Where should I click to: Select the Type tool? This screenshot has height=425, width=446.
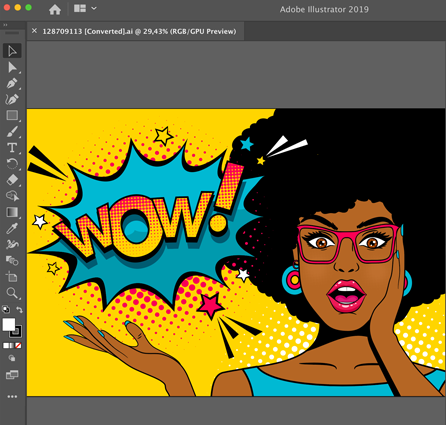(12, 148)
